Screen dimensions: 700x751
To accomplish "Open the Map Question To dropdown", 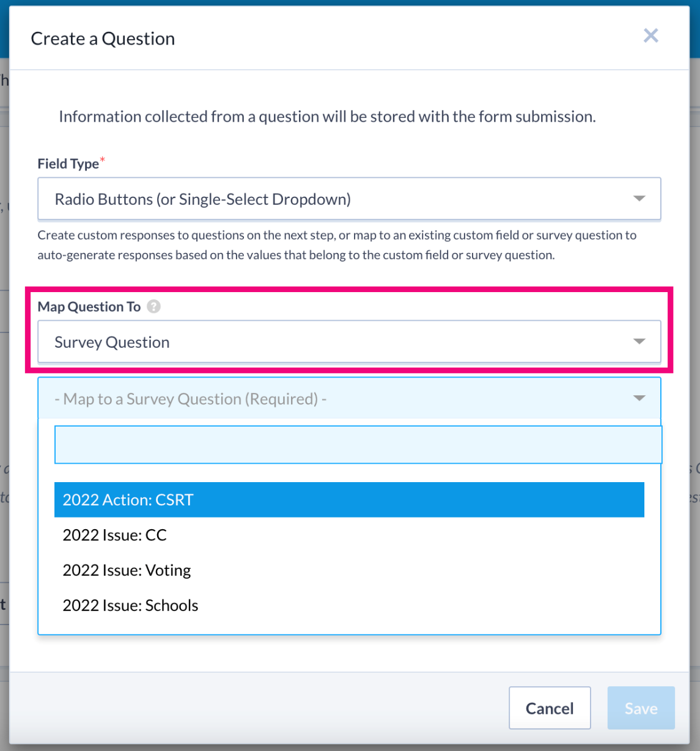I will click(349, 341).
